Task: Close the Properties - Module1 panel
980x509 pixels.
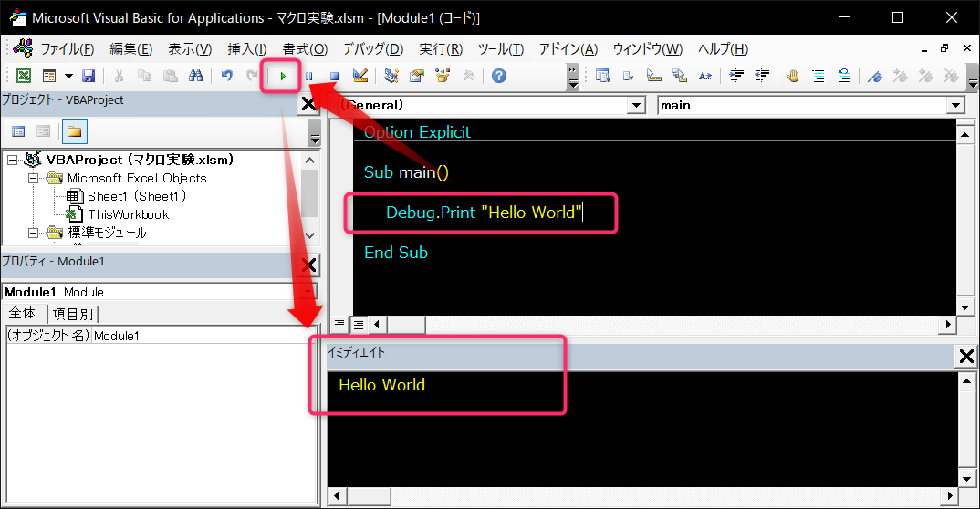Action: point(308,265)
